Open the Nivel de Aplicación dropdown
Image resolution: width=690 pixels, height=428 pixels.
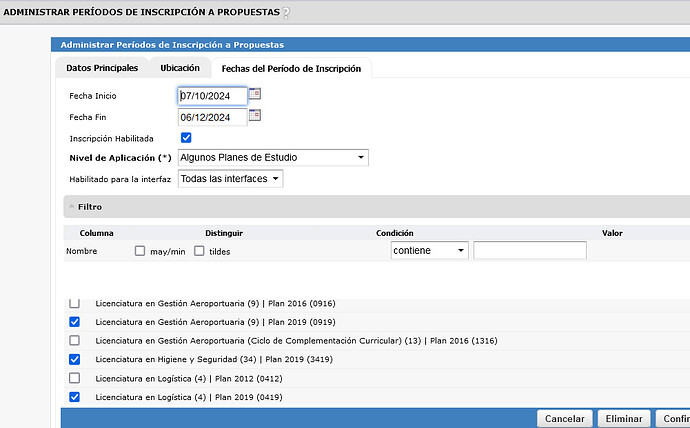click(x=272, y=157)
